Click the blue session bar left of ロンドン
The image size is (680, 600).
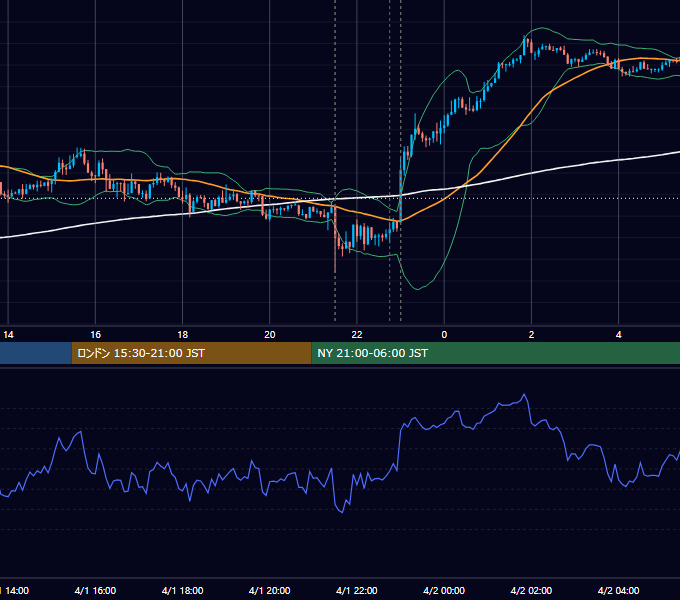[36, 353]
